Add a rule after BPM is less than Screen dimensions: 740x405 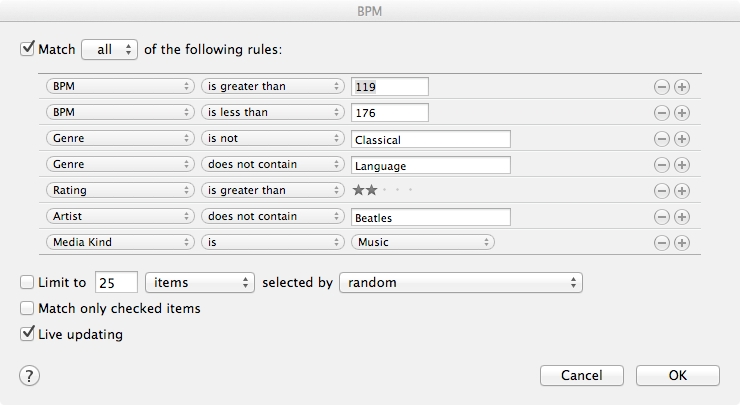[682, 113]
